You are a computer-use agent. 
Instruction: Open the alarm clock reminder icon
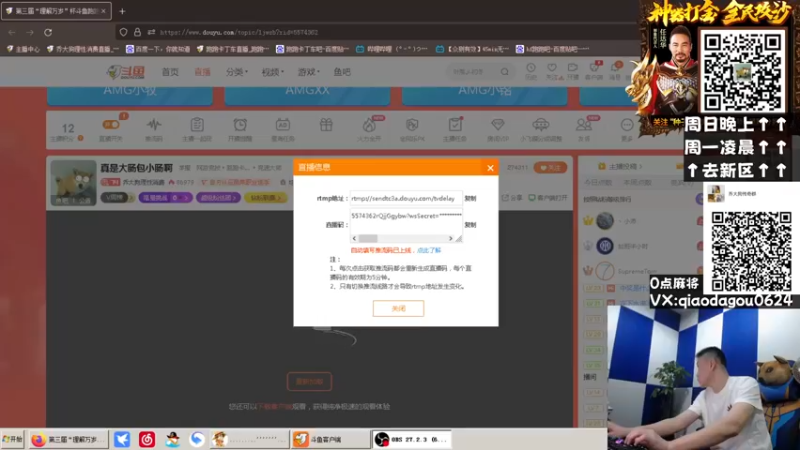click(240, 125)
